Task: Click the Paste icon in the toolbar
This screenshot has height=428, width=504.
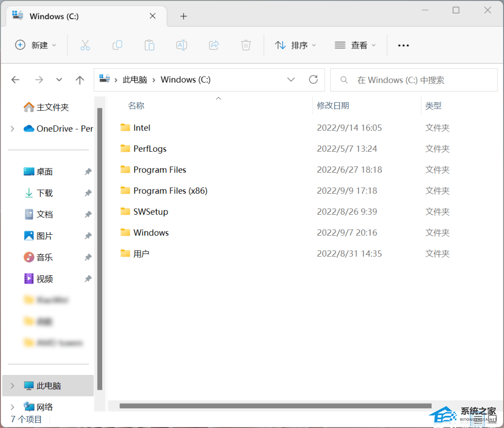Action: coord(149,45)
